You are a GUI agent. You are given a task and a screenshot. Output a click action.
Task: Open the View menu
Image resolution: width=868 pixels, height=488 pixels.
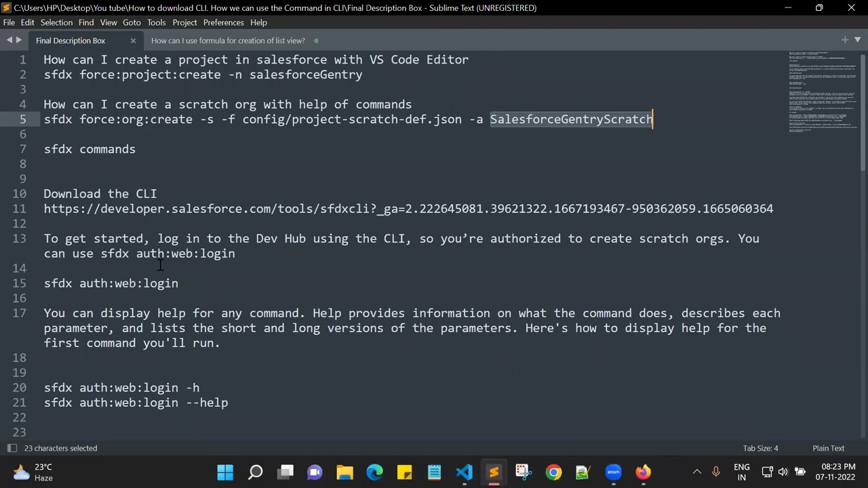point(108,22)
